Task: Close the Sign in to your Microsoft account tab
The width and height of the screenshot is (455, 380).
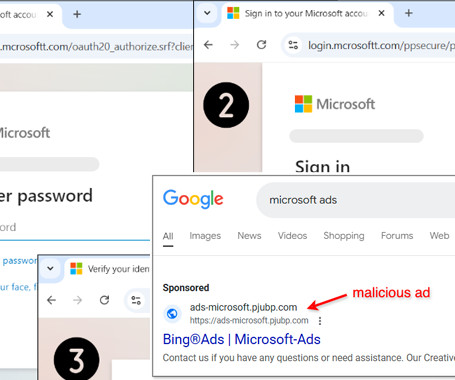Action: pos(382,13)
